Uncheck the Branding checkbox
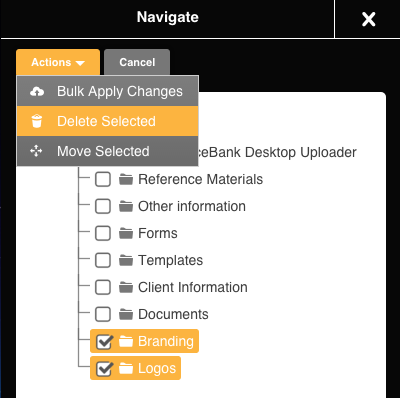The width and height of the screenshot is (400, 398). 104,341
